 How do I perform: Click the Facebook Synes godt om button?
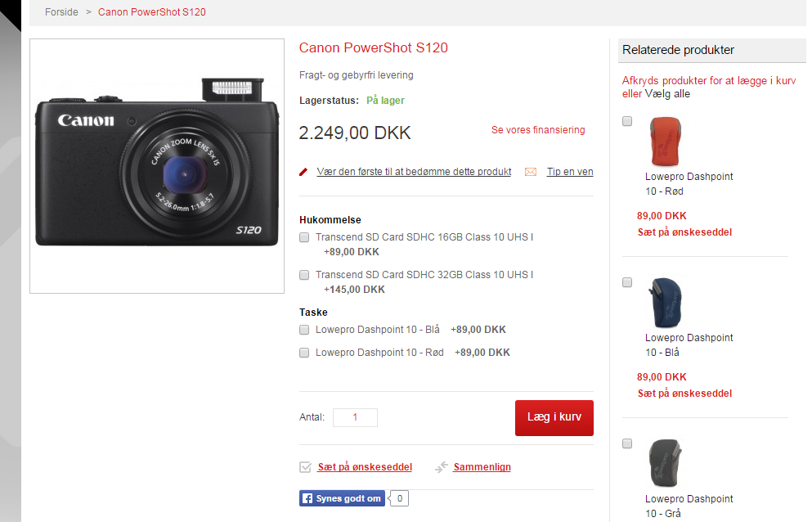click(x=342, y=498)
